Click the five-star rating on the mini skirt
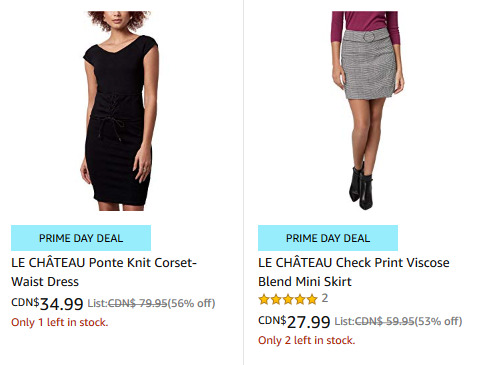Image resolution: width=488 pixels, height=365 pixels. pyautogui.click(x=288, y=299)
